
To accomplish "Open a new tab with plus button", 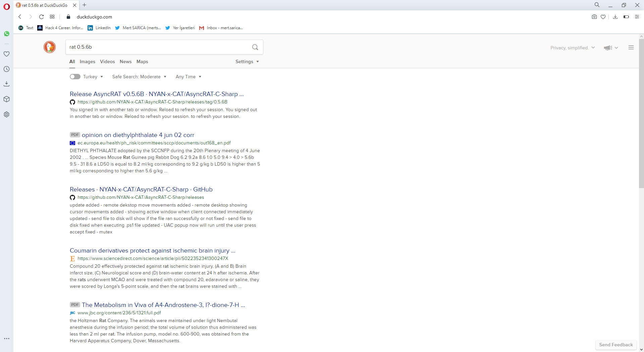I will pos(85,5).
